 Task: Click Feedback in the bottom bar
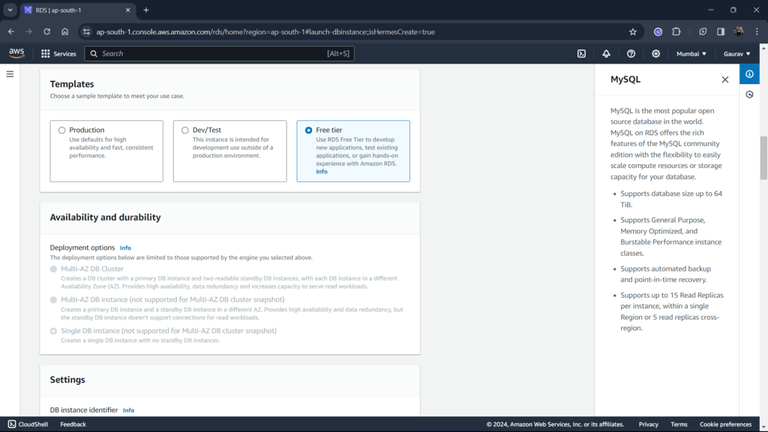pyautogui.click(x=73, y=424)
